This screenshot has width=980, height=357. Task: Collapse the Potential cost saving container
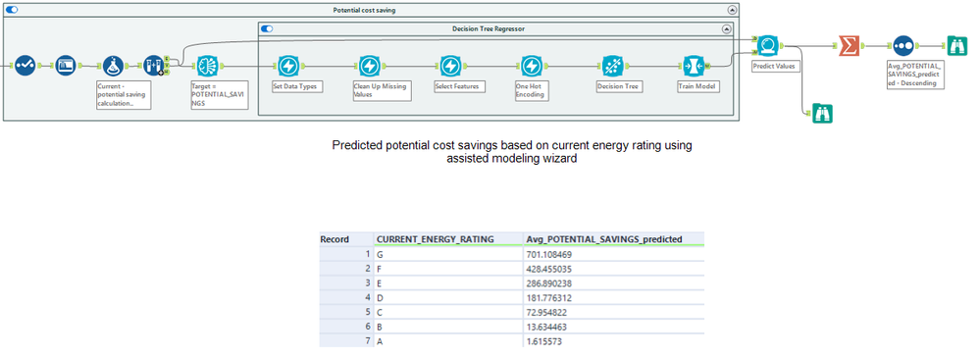click(x=732, y=10)
